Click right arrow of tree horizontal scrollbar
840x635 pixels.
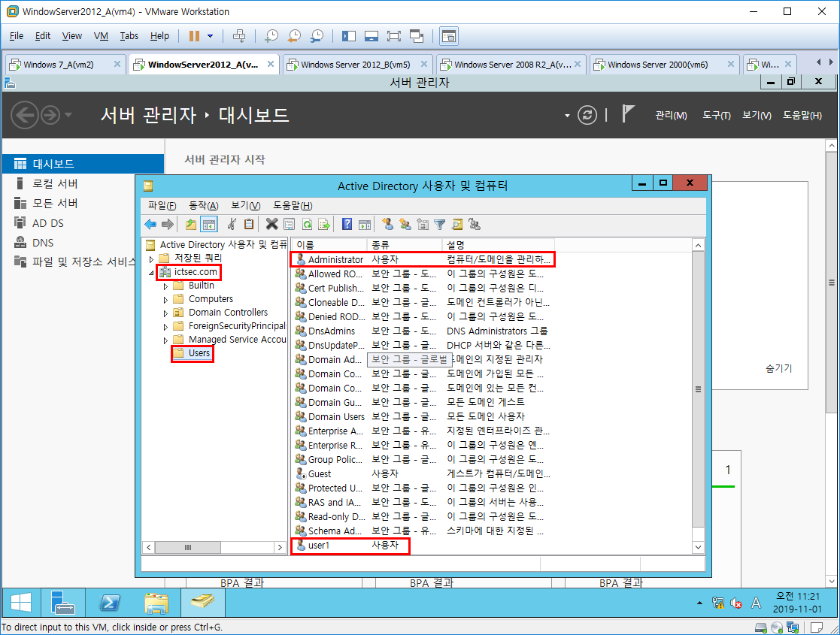[x=280, y=547]
